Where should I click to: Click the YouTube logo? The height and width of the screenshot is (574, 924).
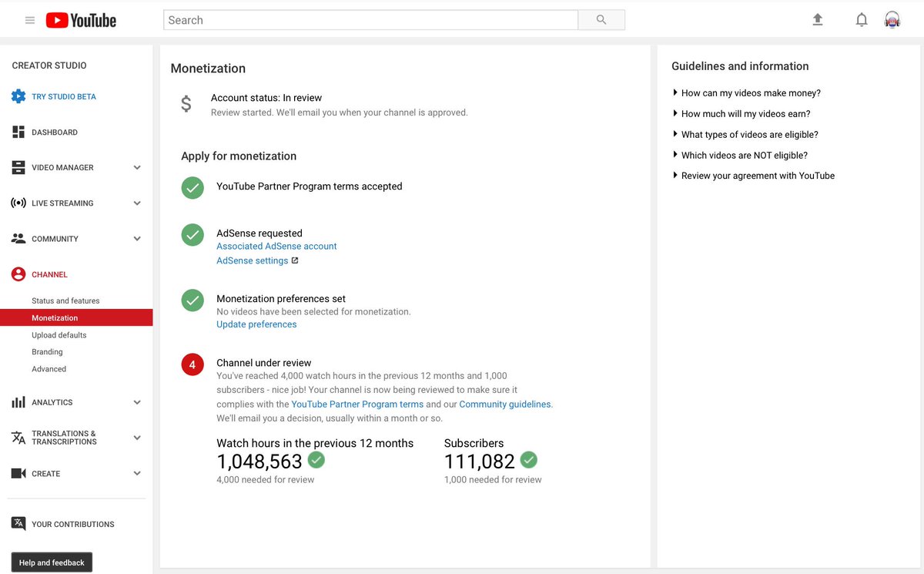coord(81,21)
